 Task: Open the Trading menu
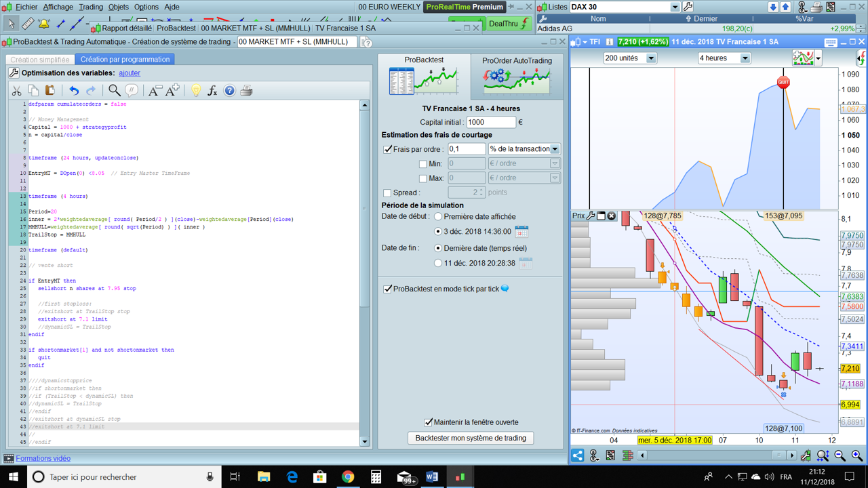[x=90, y=7]
